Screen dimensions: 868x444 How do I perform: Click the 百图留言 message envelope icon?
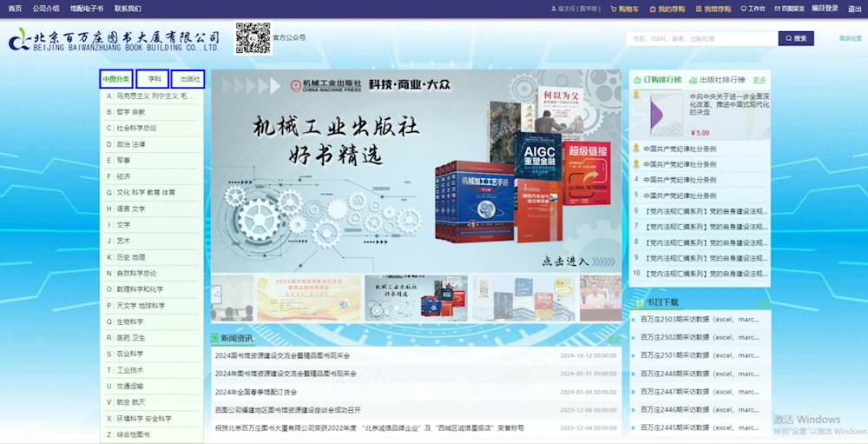point(777,9)
